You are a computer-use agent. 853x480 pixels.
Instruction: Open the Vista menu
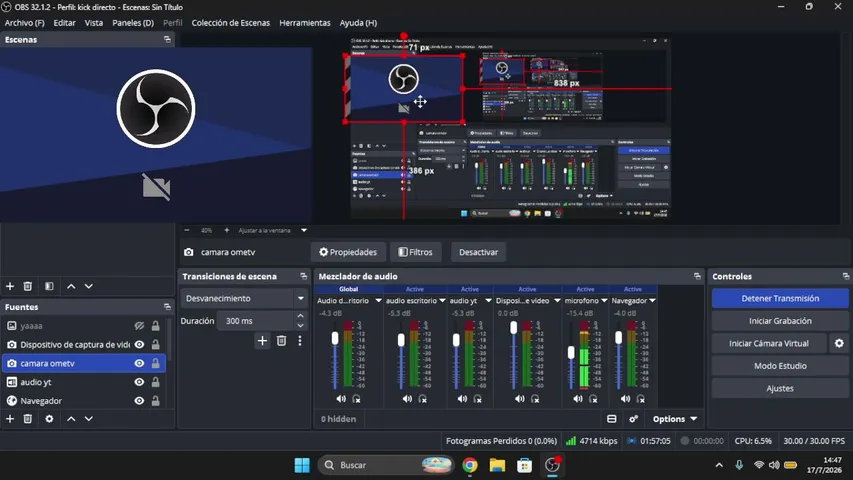(94, 23)
